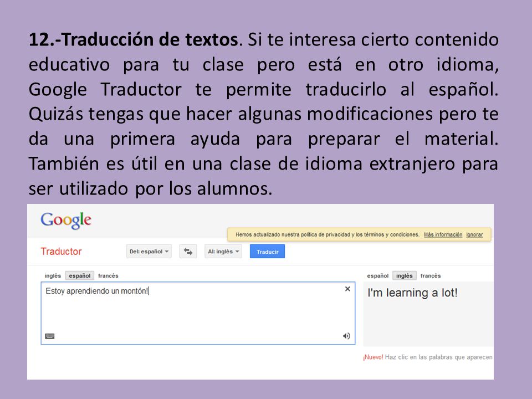
Task: Dismiss notice with 'Ignorar' link
Action: coord(474,234)
